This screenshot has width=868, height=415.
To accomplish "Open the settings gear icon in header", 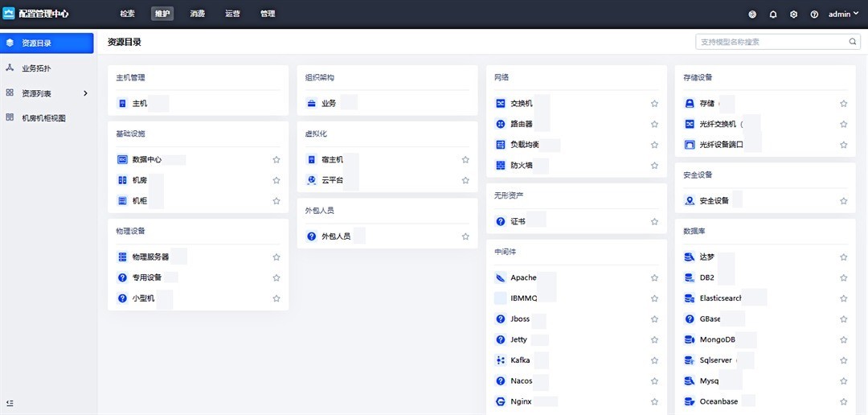I will point(793,14).
